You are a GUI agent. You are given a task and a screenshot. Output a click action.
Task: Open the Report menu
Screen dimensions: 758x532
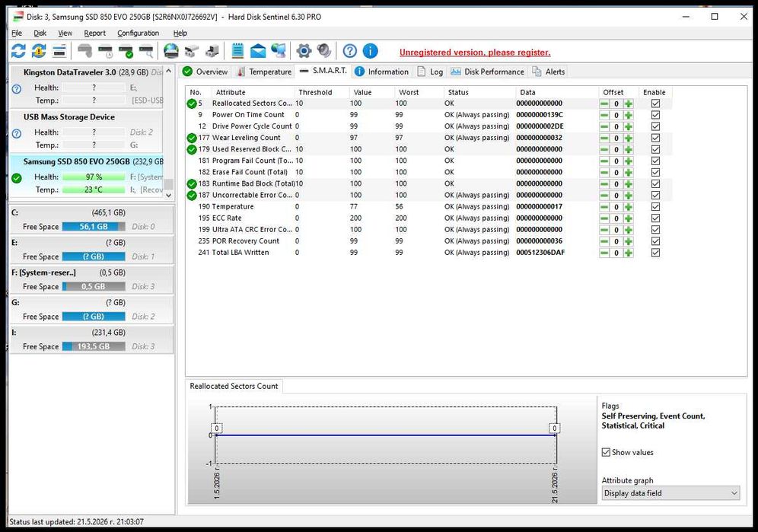94,33
